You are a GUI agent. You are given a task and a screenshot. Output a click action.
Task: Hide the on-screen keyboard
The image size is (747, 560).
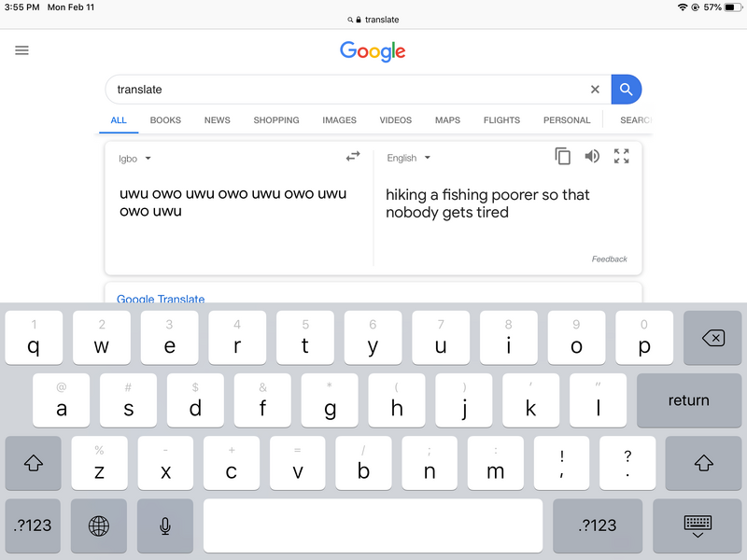coord(697,525)
